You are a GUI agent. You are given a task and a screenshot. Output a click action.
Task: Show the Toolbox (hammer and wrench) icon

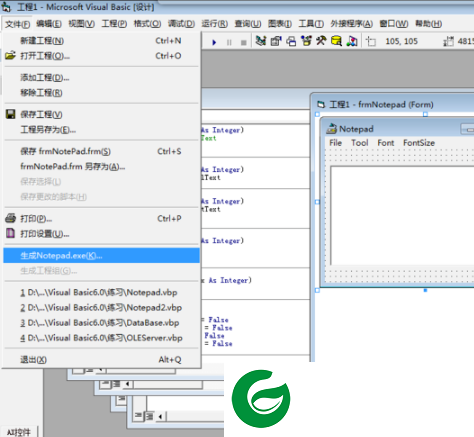(321, 41)
